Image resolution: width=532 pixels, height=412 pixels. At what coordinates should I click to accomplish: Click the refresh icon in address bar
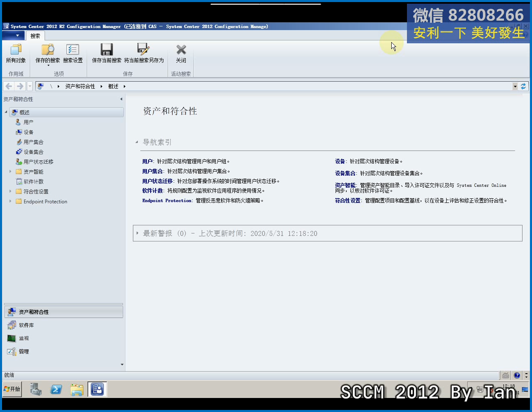523,86
